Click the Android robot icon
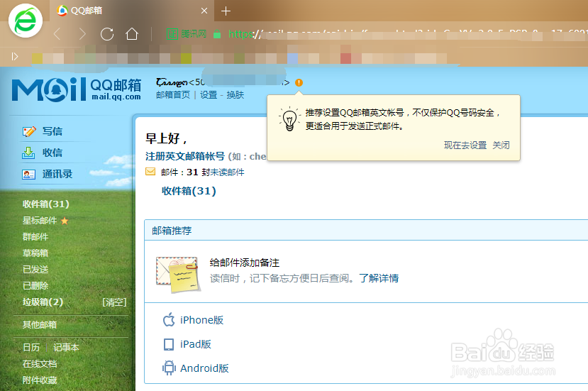Screen dimensions: 588x391 (169, 368)
